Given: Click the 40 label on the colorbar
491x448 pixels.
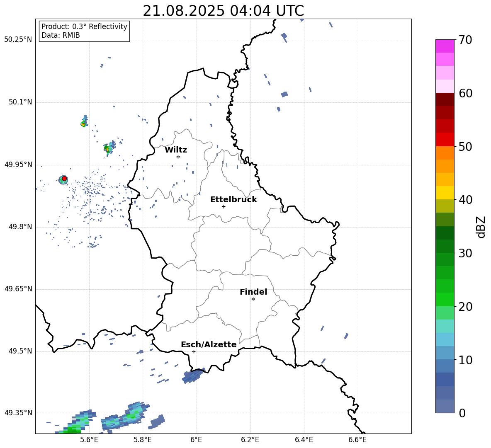Looking at the screenshot, I should (465, 200).
